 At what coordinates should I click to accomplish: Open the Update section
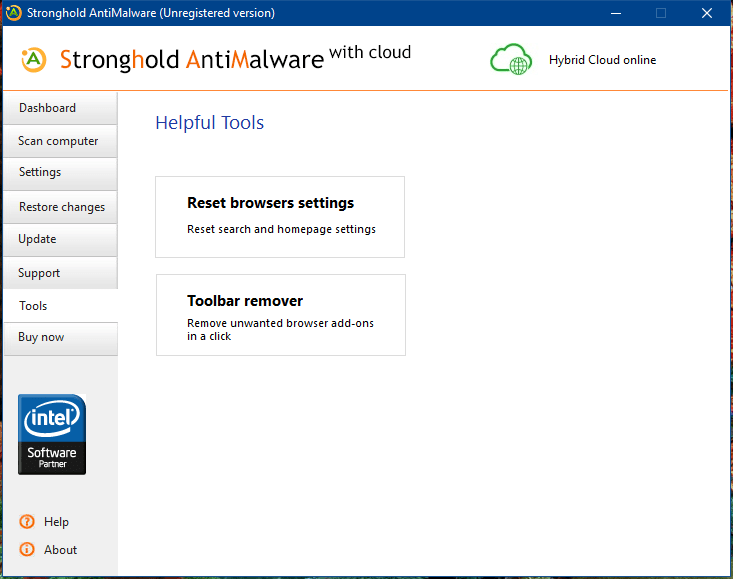[x=60, y=239]
